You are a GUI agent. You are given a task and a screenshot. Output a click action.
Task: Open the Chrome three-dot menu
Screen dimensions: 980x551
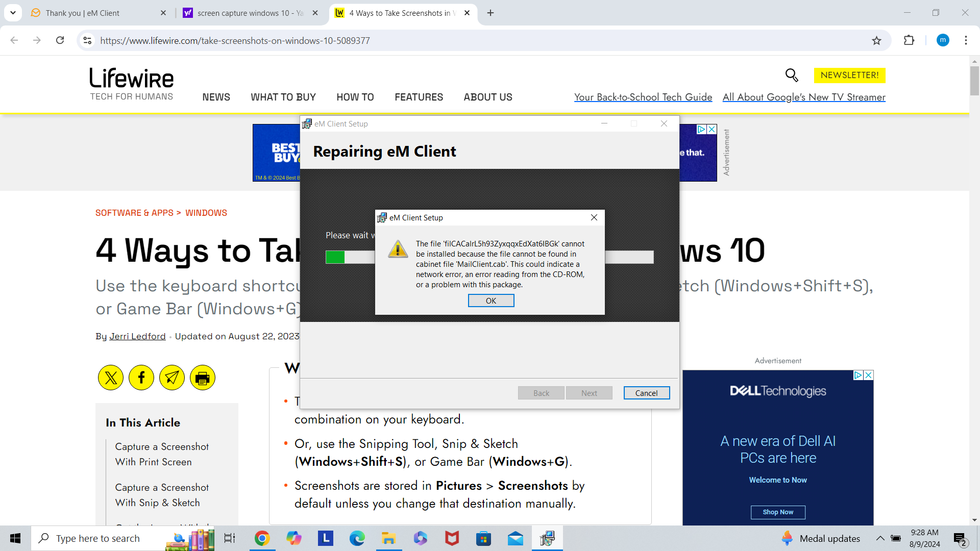click(x=966, y=40)
